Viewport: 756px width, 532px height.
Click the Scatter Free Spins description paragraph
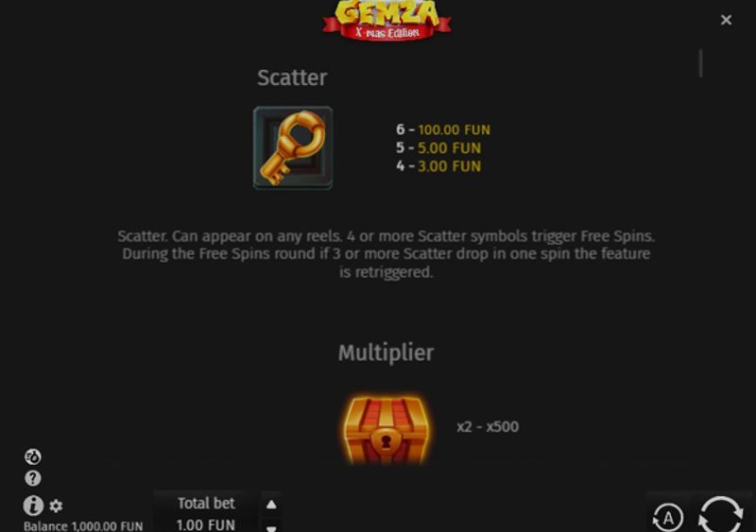tap(387, 253)
